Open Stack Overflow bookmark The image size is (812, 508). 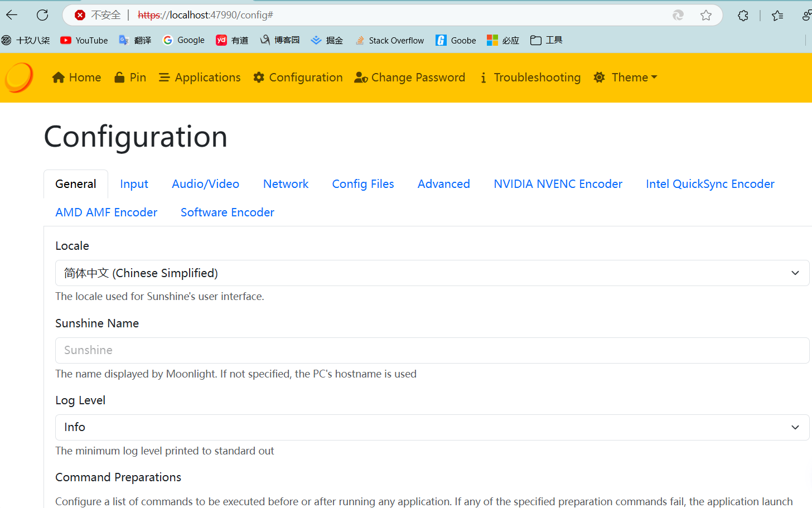pyautogui.click(x=390, y=40)
